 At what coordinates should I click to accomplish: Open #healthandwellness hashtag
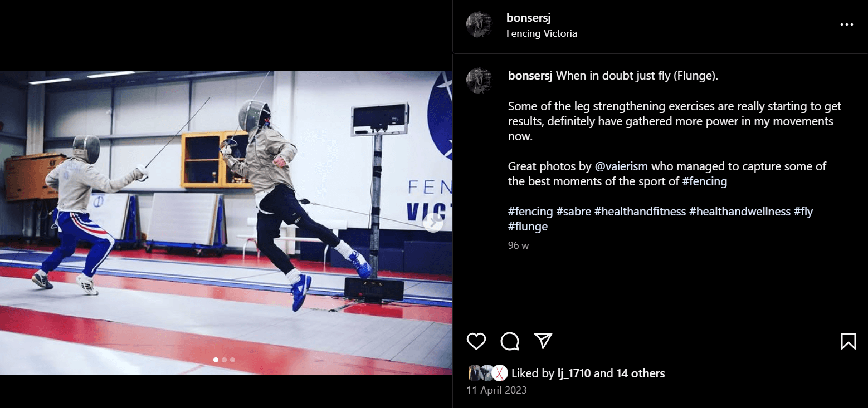(x=740, y=212)
